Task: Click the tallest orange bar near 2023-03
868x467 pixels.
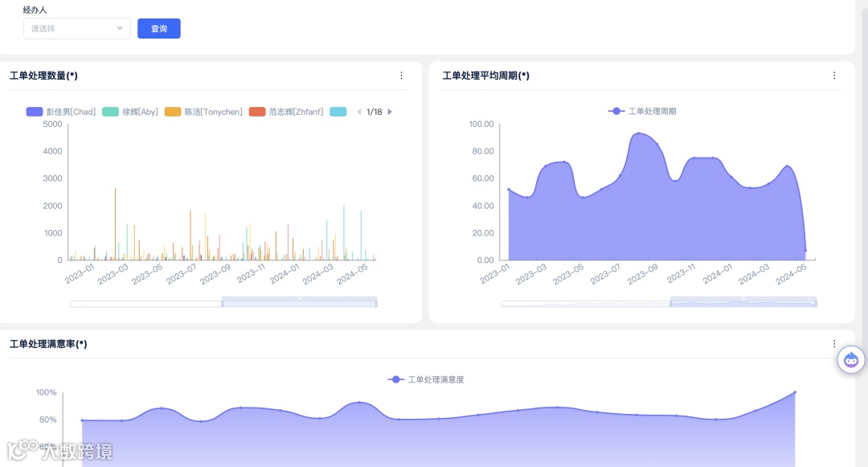Action: click(115, 224)
